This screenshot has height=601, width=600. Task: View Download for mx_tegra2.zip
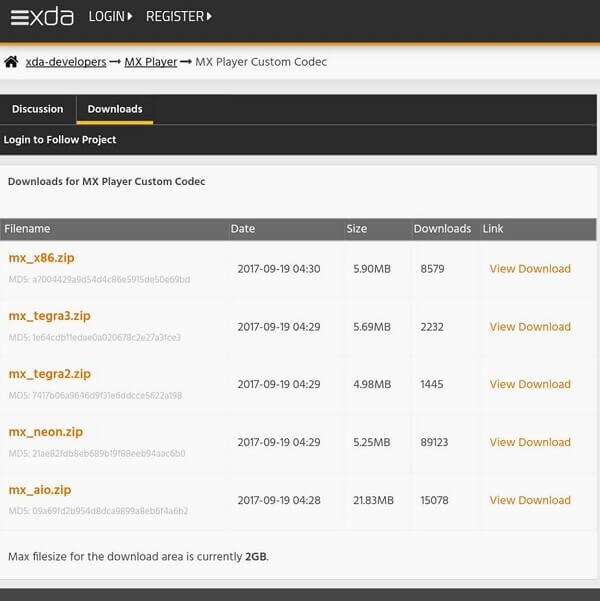[530, 385]
